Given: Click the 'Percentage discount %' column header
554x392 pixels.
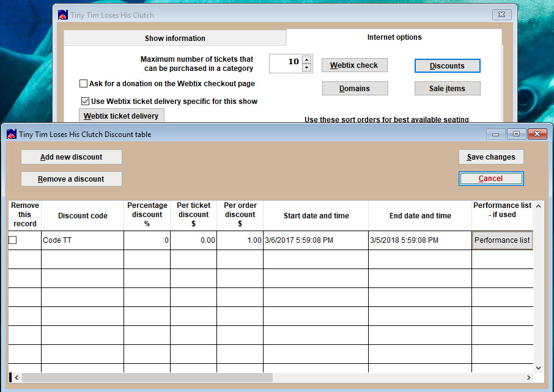Looking at the screenshot, I should 147,215.
